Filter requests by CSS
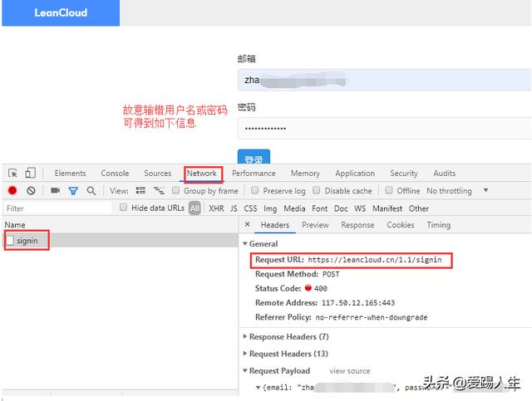This screenshot has height=401, width=532. [x=250, y=208]
